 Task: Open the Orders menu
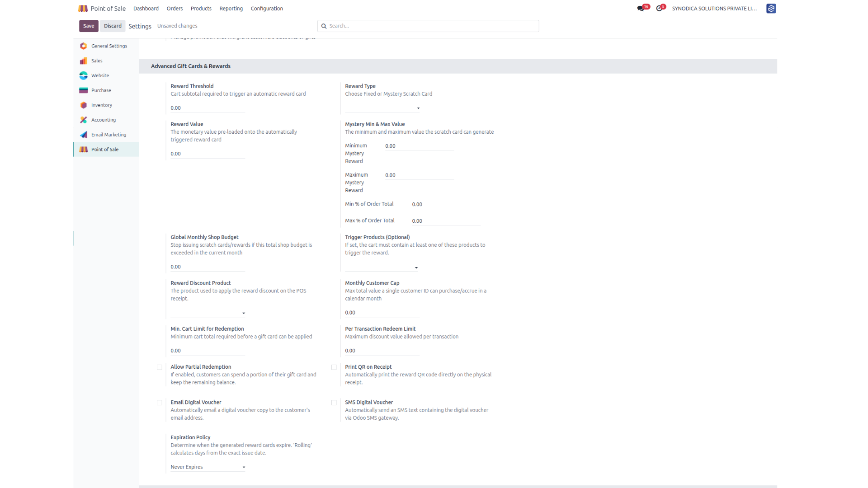click(x=175, y=9)
